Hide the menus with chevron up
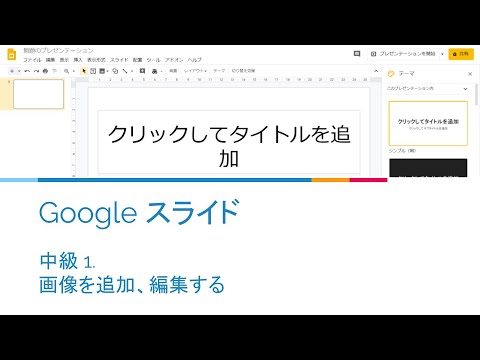The width and height of the screenshot is (480, 360). pyautogui.click(x=376, y=71)
